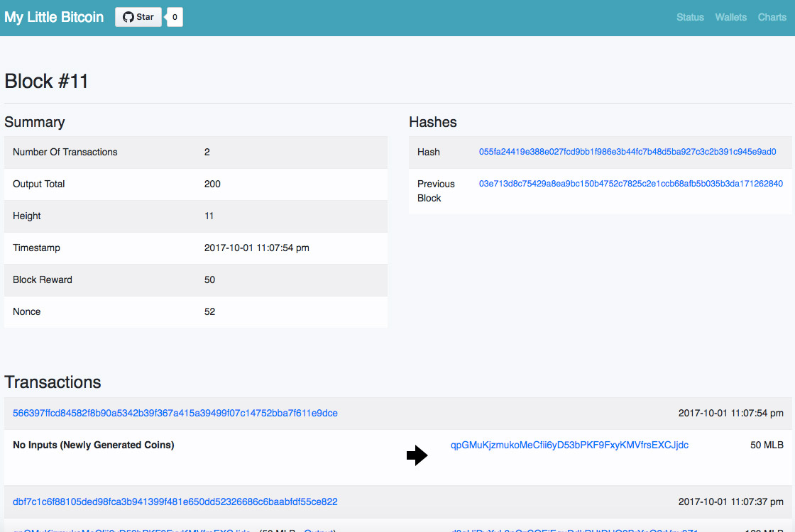Go to My Little Bitcoin home
795x532 pixels.
pos(54,17)
